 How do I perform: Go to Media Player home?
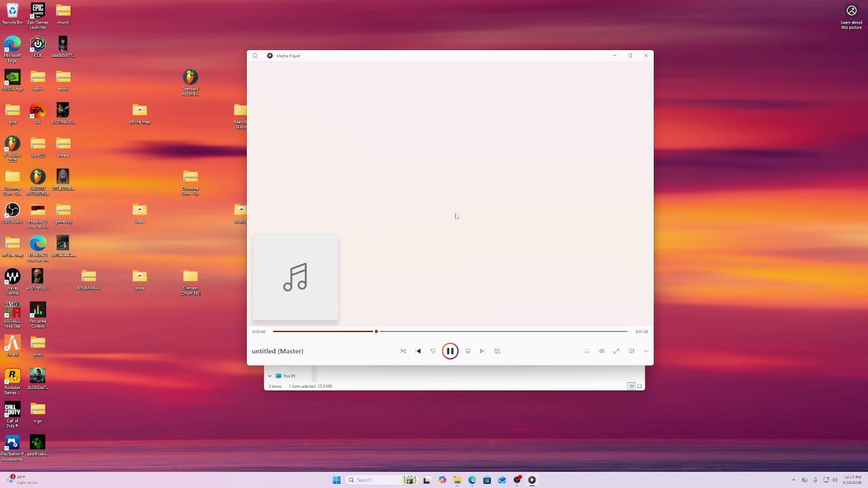coord(255,56)
